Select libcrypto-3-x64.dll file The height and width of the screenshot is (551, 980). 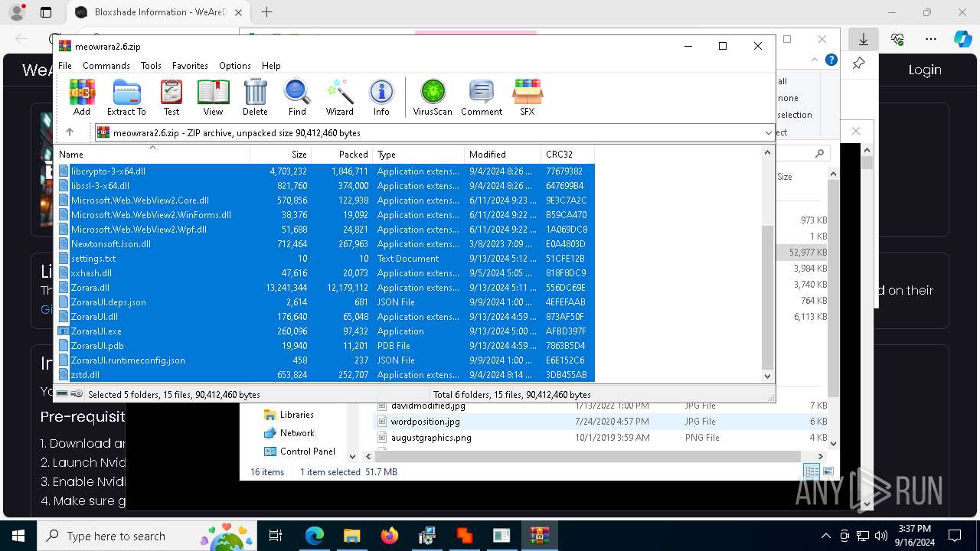(x=325, y=171)
